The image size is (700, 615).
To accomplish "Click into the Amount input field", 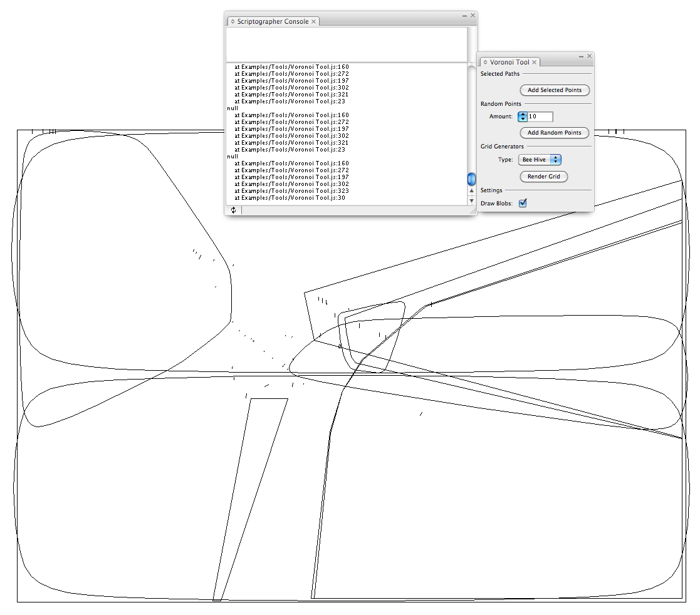I will pyautogui.click(x=540, y=116).
